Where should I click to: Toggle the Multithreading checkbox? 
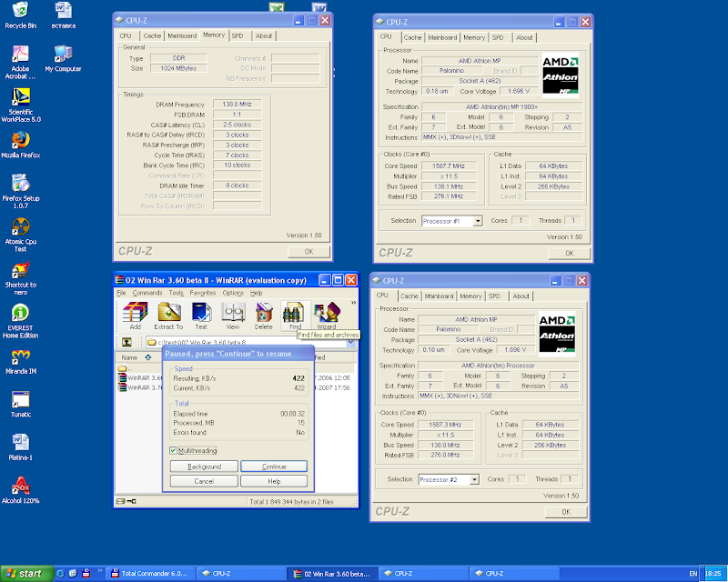point(175,450)
